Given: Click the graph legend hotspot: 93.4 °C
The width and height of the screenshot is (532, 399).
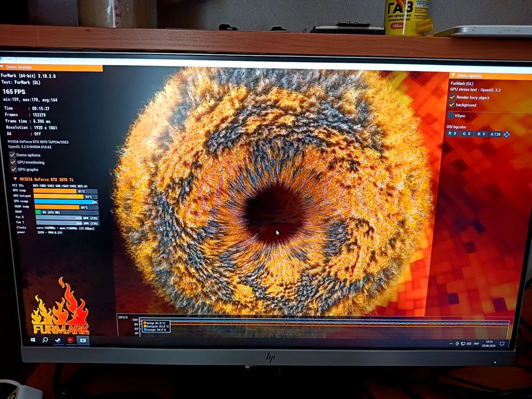Looking at the screenshot, I should pyautogui.click(x=156, y=327).
